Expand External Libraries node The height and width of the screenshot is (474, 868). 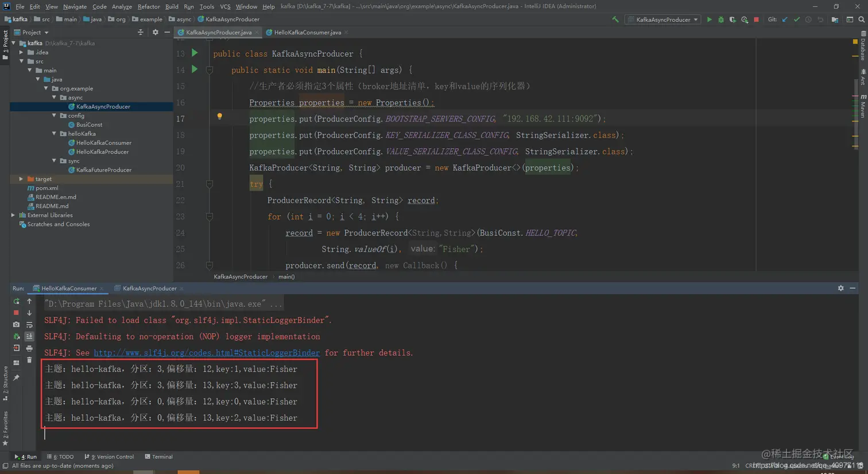[13, 215]
